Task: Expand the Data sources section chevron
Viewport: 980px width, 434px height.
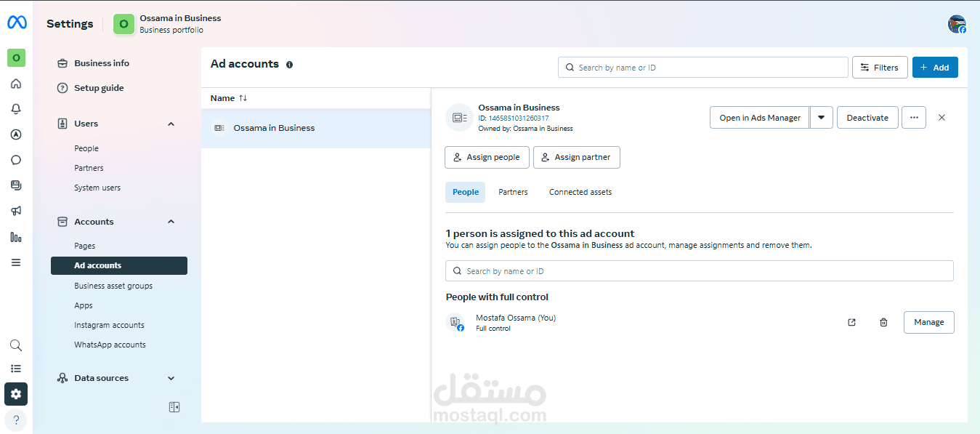Action: click(x=171, y=378)
